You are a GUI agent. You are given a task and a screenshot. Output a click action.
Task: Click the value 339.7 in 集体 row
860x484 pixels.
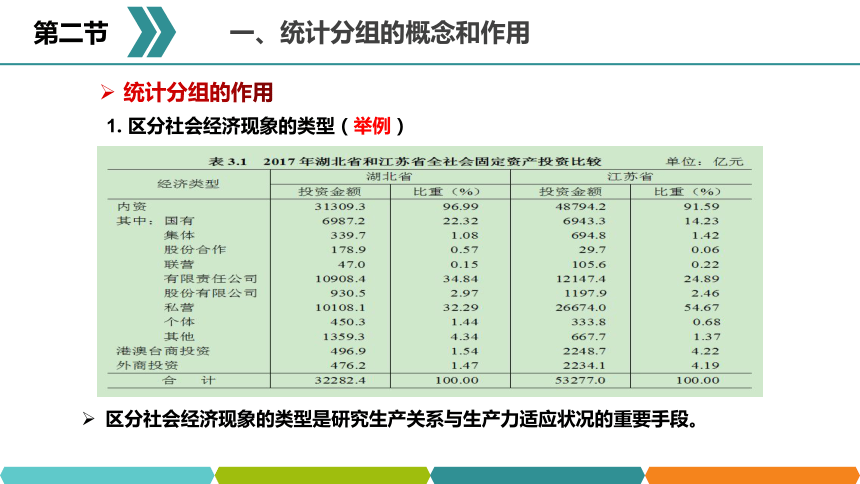tap(348, 235)
